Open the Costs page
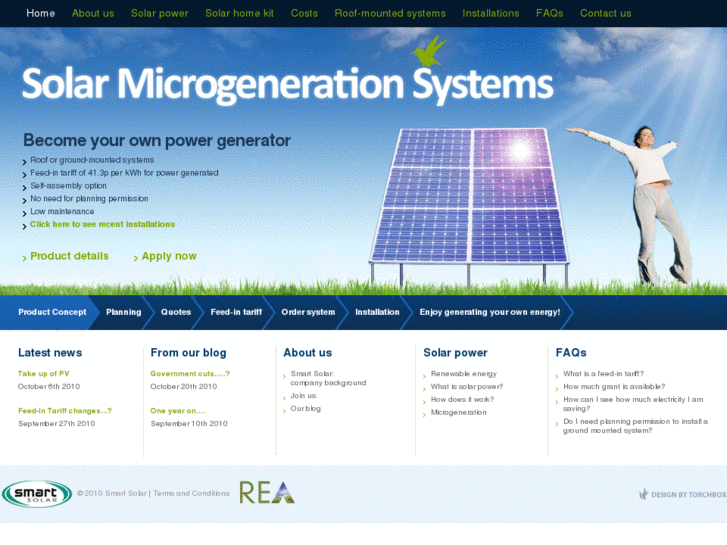Image resolution: width=727 pixels, height=545 pixels. click(x=304, y=13)
